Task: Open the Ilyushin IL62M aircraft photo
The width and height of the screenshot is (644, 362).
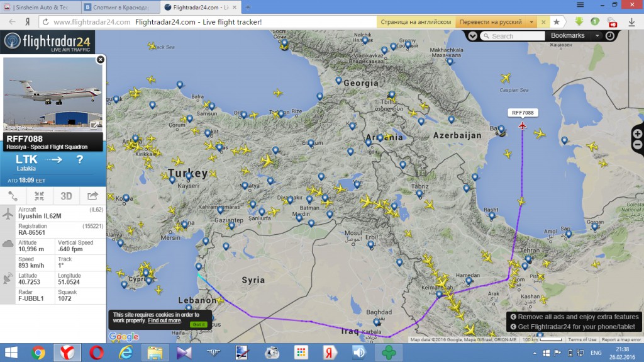Action: (x=53, y=94)
